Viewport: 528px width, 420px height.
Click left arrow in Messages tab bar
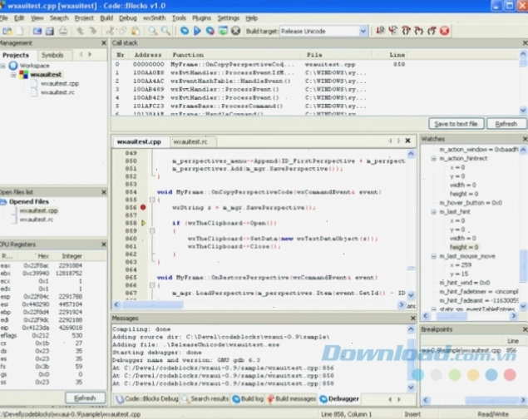(390, 399)
